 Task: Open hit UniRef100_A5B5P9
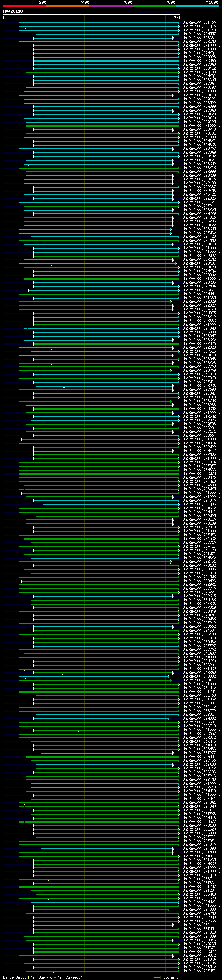(199, 103)
